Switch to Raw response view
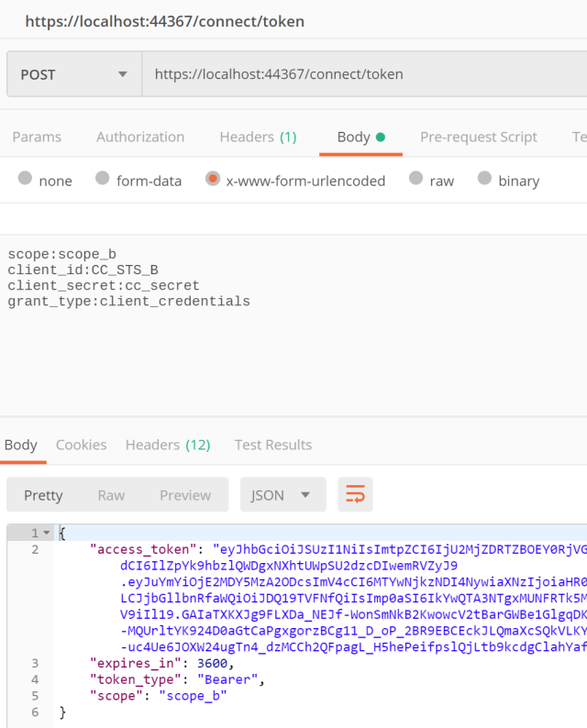This screenshot has height=728, width=587. (x=111, y=495)
